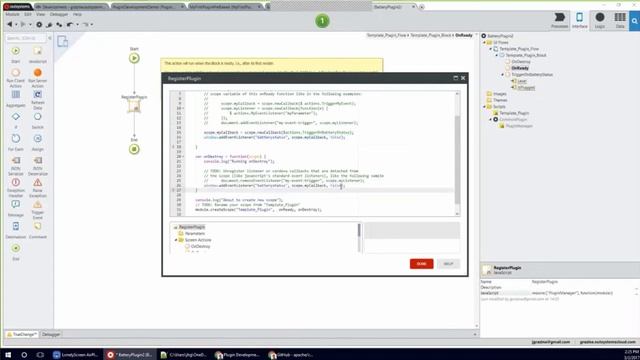Click the widget tree icon on the canvas corner
Image resolution: width=640 pixels, height=360 pixels.
62,41
